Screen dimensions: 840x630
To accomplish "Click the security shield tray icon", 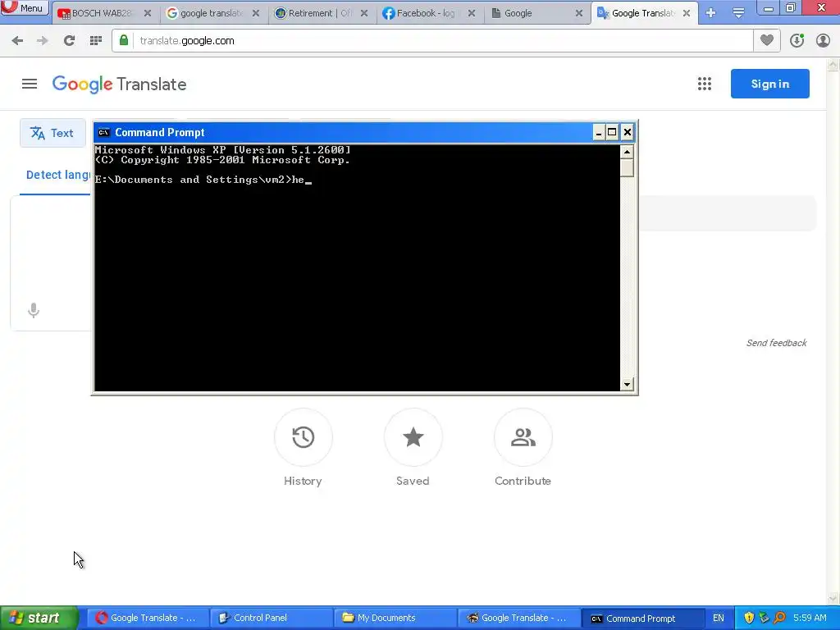I will (x=749, y=618).
